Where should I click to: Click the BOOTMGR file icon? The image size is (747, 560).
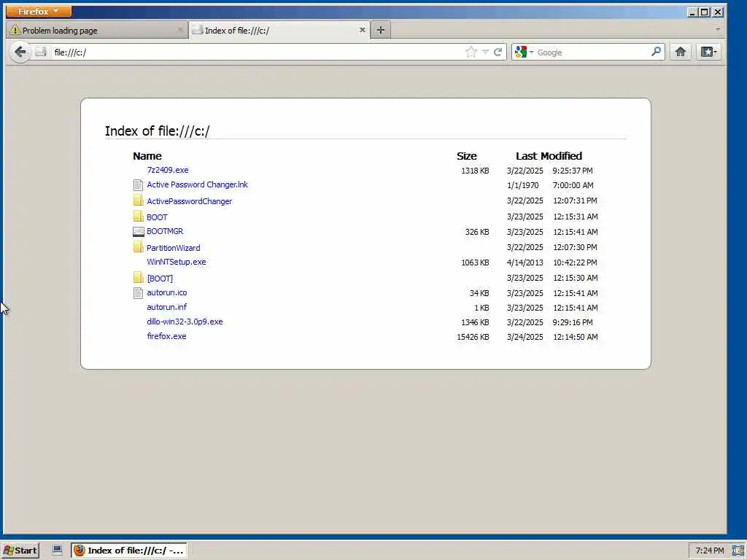138,232
